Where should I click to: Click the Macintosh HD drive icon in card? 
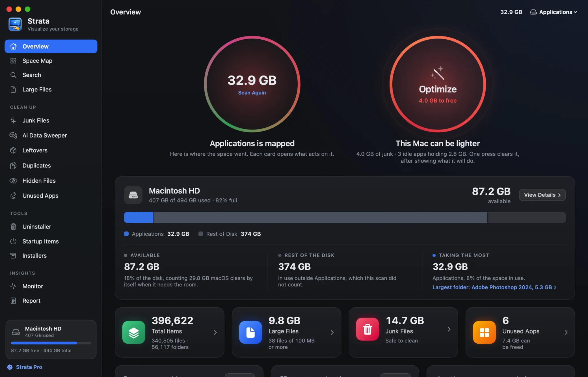pos(133,195)
